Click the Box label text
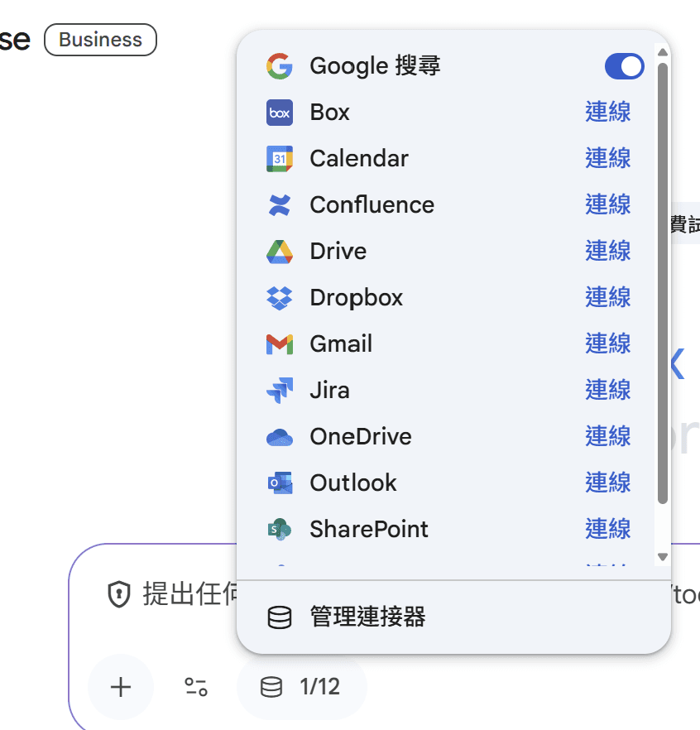Viewport: 700px width, 730px height. coord(329,113)
